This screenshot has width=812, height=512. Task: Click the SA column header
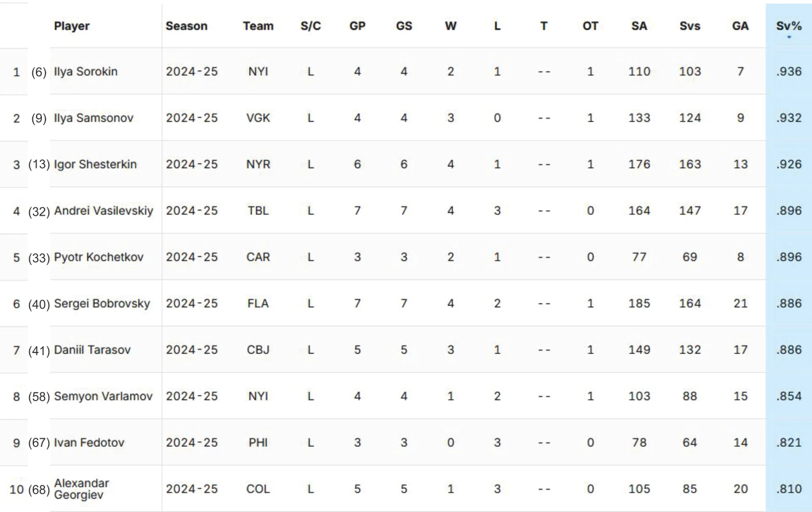pyautogui.click(x=639, y=26)
